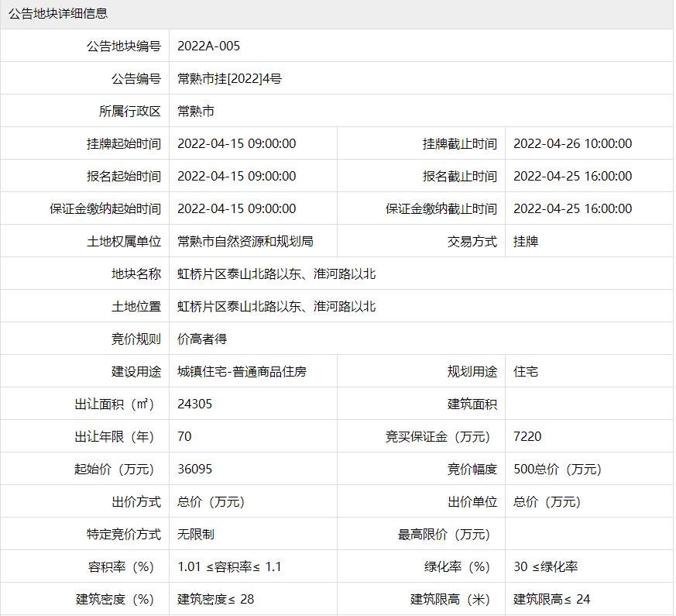Select the 常熟市 value in 所属行政区 row
The width and height of the screenshot is (676, 616).
click(x=196, y=112)
